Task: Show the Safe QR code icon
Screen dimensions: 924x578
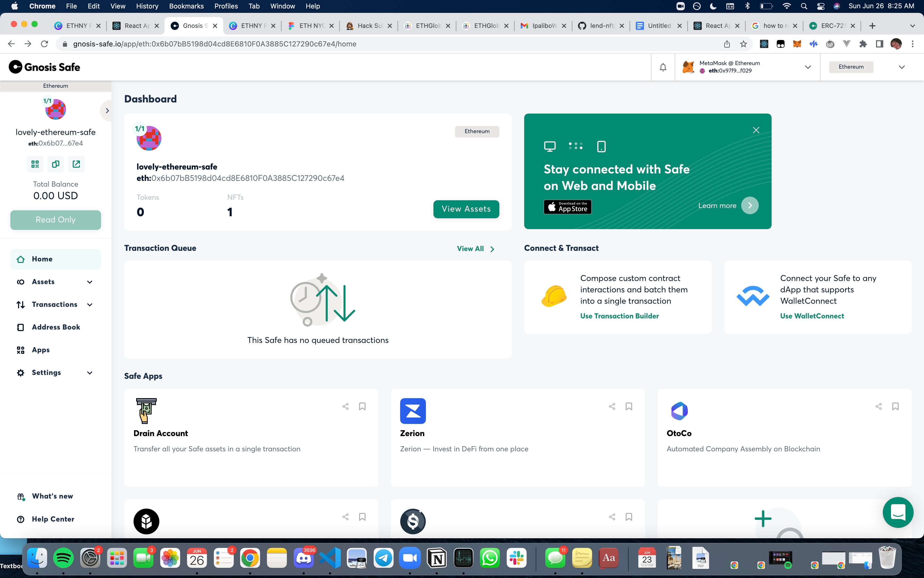Action: point(35,164)
